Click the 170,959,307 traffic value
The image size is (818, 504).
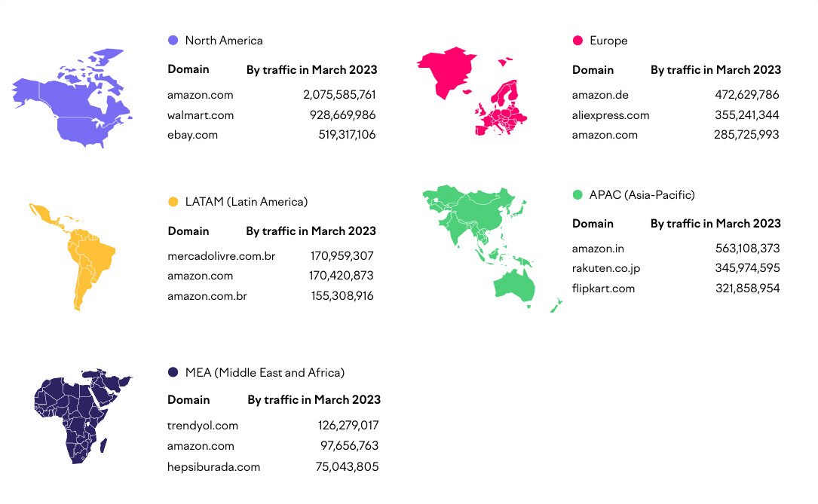tap(342, 256)
